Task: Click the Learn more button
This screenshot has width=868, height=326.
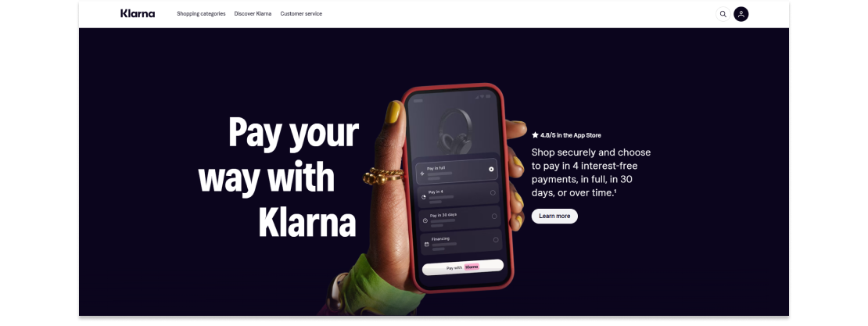Action: pyautogui.click(x=554, y=217)
